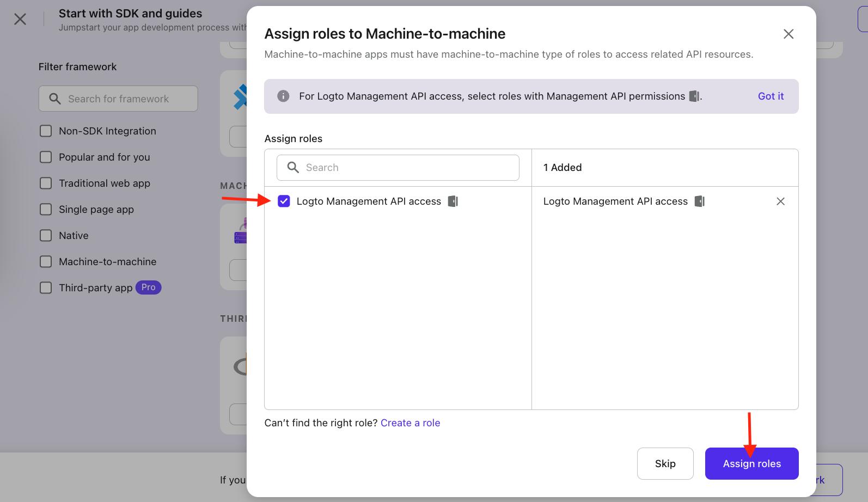Close the SDK and guides page
The height and width of the screenshot is (502, 868).
click(x=20, y=19)
